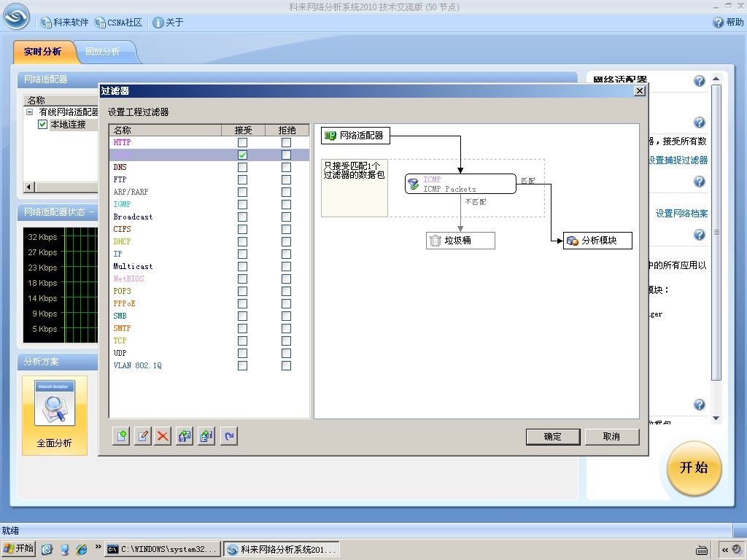Viewport: 747px width, 560px height.
Task: Switch to C:\WINDOWS\system32 taskbar window
Action: point(163,550)
